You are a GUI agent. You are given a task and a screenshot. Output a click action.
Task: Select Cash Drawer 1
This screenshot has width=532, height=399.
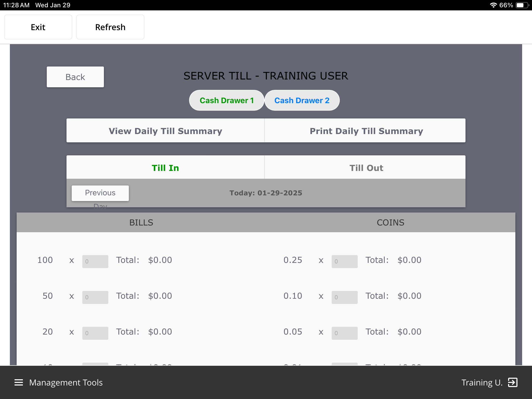pos(227,100)
